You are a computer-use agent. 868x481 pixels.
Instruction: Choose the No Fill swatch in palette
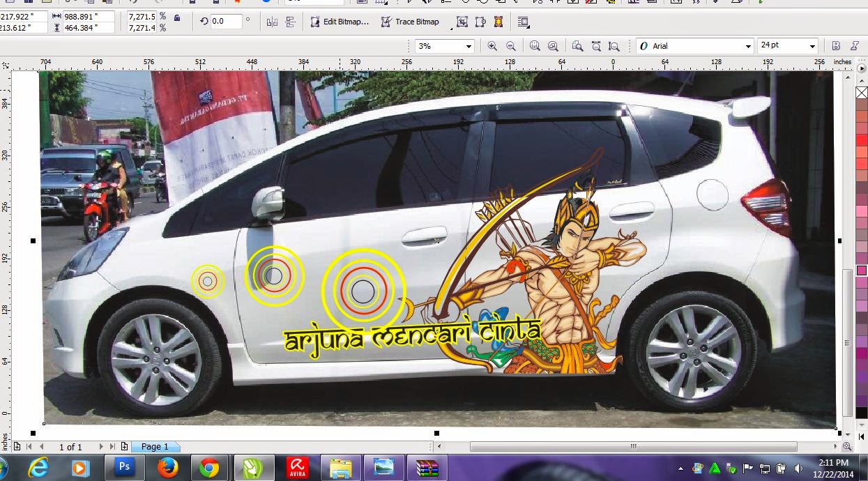862,93
